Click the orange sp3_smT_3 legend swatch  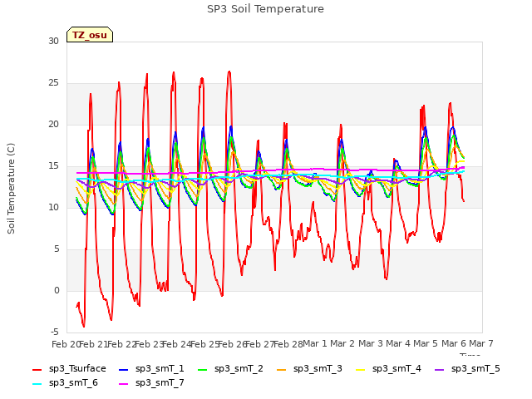[x=282, y=369]
